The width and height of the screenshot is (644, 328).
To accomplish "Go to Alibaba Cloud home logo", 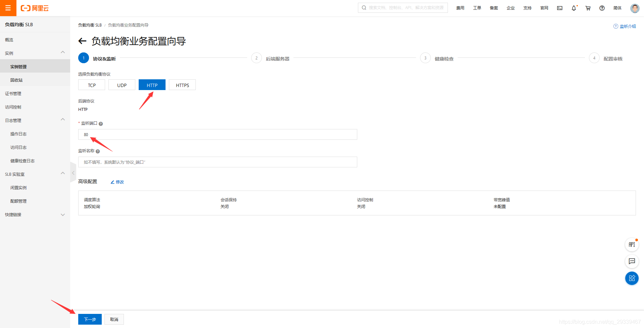I will [x=35, y=8].
